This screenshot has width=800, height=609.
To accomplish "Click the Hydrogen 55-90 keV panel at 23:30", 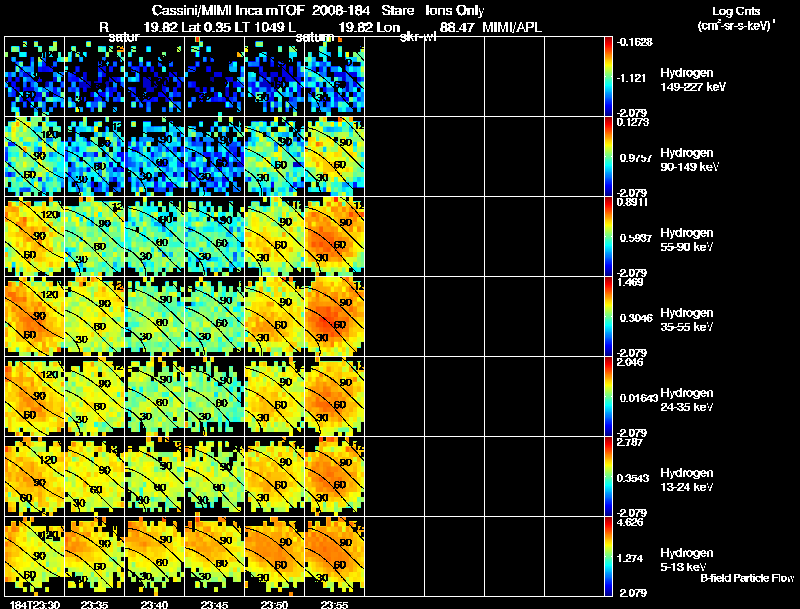I will click(x=35, y=236).
